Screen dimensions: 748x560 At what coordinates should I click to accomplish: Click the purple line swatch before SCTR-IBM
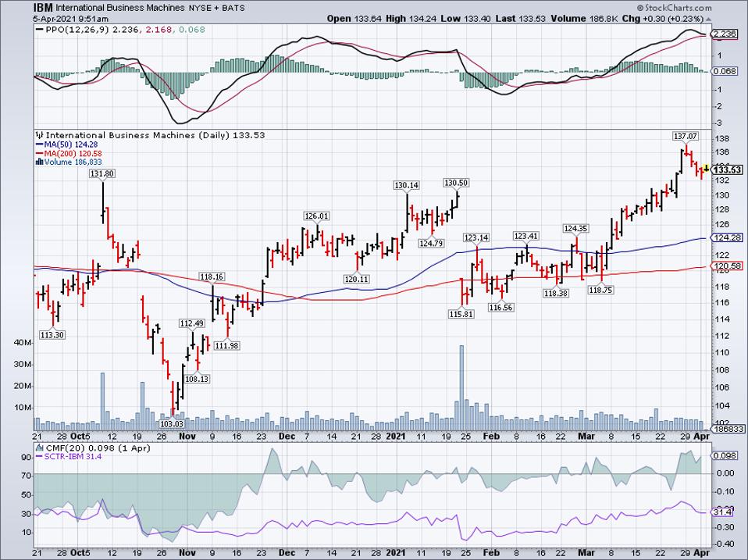click(x=40, y=457)
